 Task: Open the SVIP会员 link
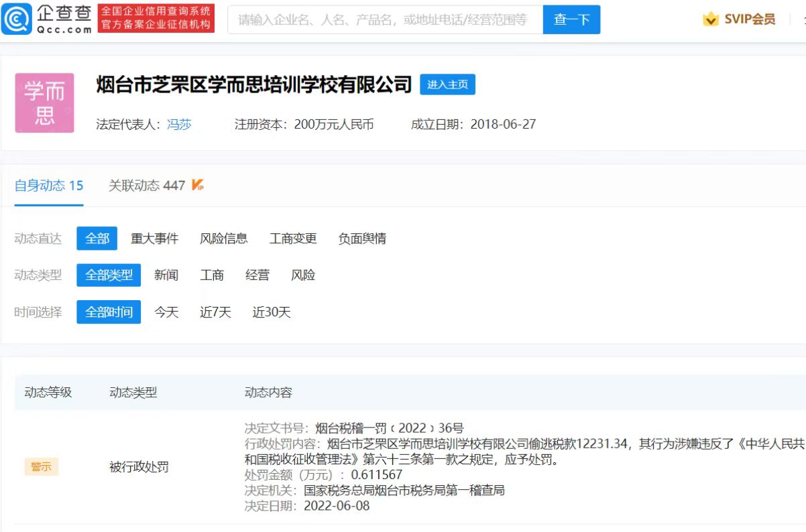[750, 19]
